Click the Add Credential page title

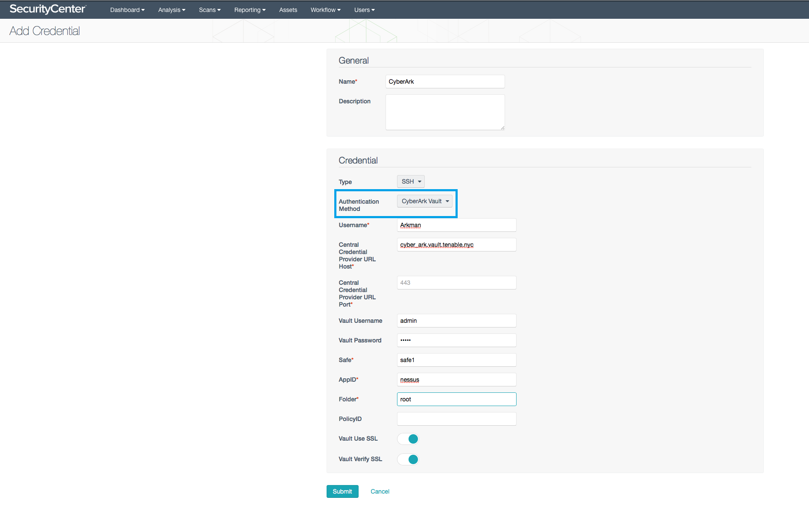[x=45, y=31]
